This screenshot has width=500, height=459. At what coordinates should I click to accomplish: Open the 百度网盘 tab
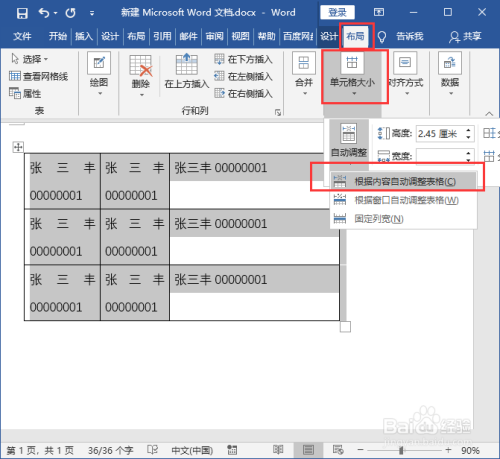point(298,36)
